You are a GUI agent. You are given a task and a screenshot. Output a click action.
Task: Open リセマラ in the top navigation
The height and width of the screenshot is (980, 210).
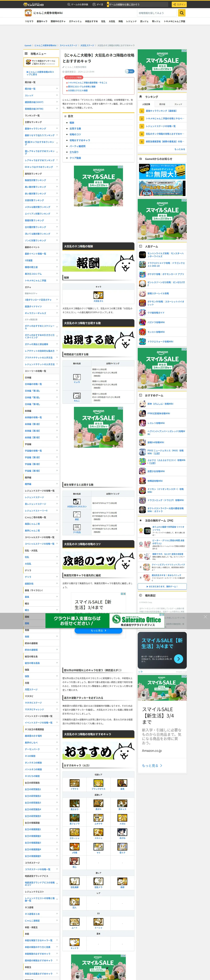[x=29, y=21]
